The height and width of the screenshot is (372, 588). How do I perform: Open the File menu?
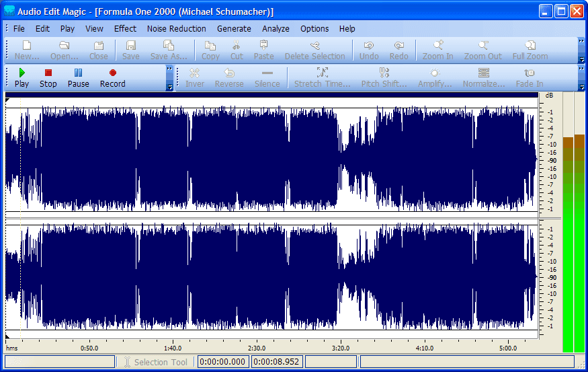[x=19, y=28]
